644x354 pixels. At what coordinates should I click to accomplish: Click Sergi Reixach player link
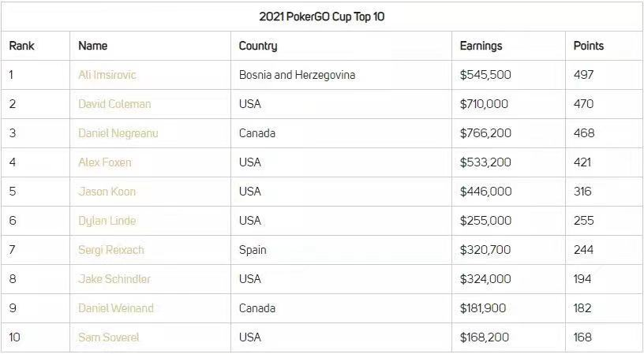[112, 250]
